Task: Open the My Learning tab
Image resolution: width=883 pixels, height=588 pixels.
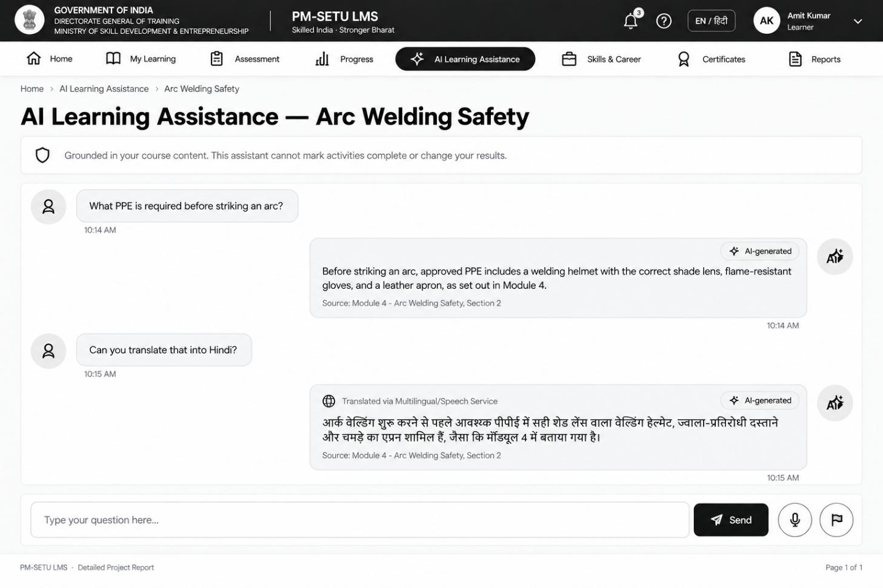Action: [141, 59]
